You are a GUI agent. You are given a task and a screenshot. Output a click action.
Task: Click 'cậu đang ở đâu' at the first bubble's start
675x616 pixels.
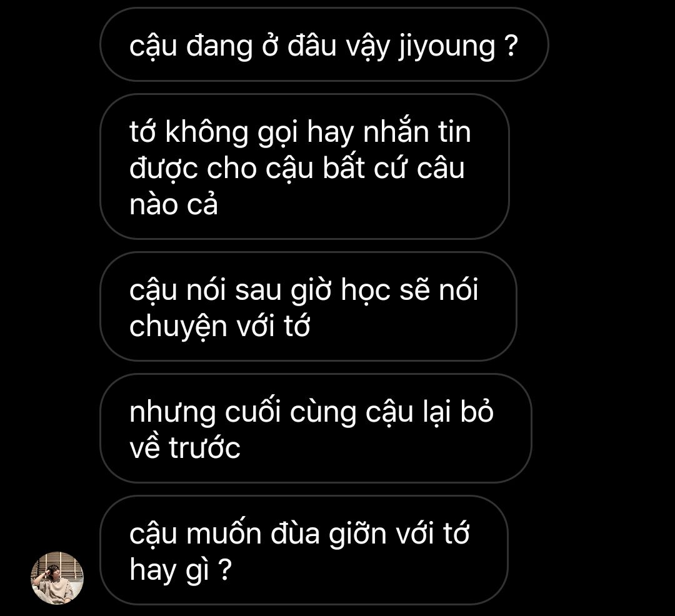[x=232, y=46]
